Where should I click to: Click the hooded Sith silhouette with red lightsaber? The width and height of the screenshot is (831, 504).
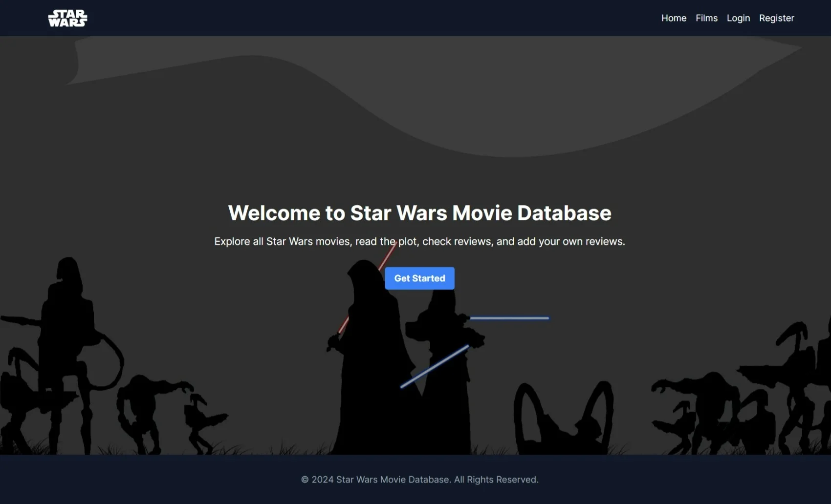(x=372, y=352)
